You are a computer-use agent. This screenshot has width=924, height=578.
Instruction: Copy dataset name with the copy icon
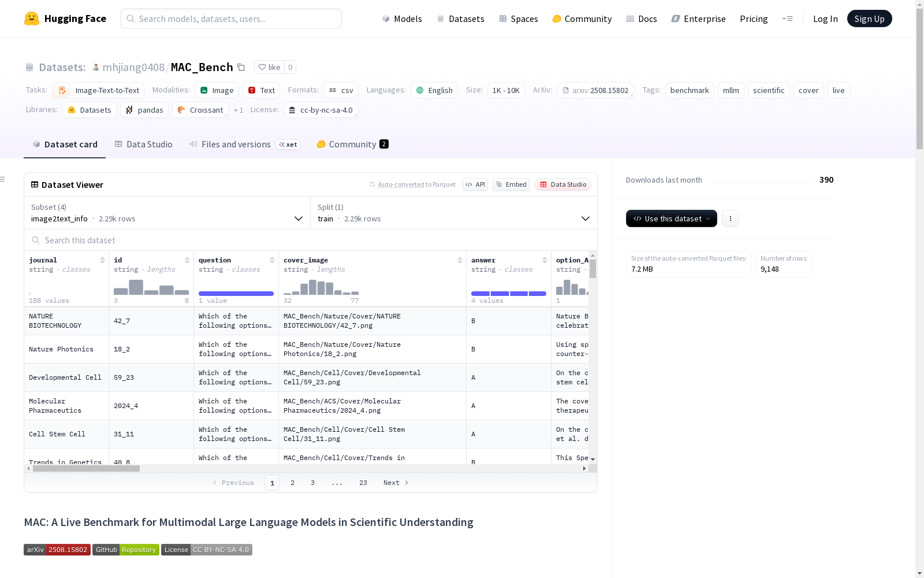click(x=241, y=67)
